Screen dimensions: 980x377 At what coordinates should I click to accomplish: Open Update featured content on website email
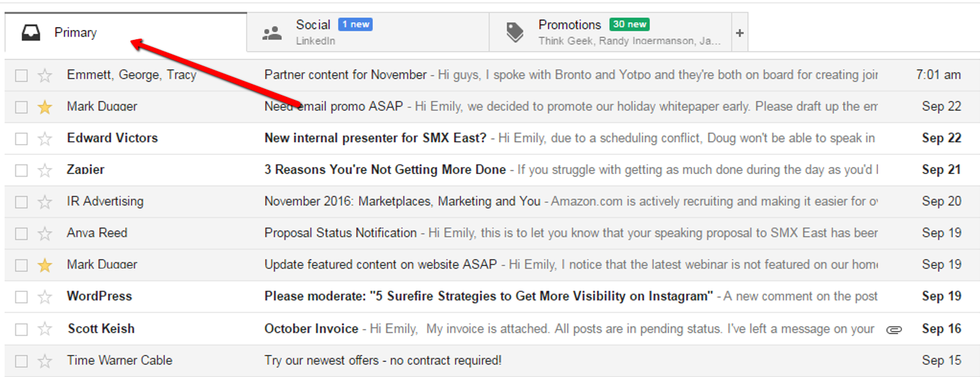(x=380, y=265)
